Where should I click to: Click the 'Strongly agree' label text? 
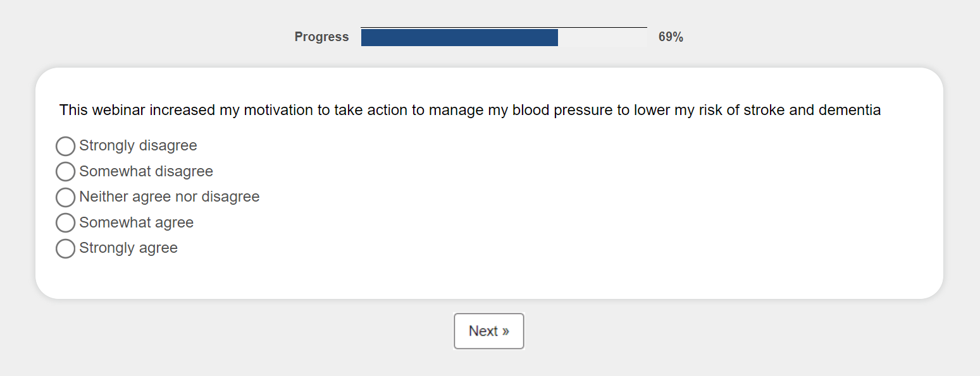pyautogui.click(x=128, y=248)
